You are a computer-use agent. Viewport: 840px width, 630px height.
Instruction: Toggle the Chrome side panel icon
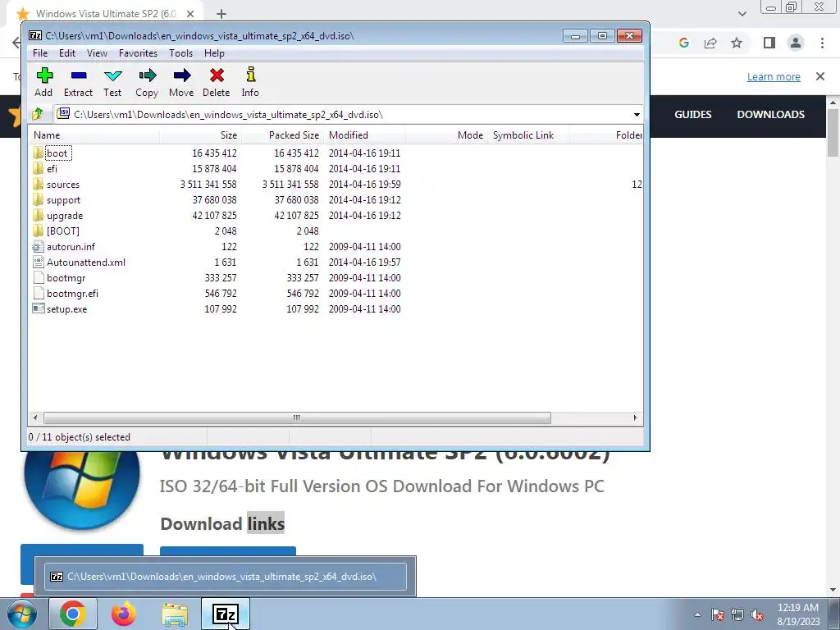tap(769, 43)
